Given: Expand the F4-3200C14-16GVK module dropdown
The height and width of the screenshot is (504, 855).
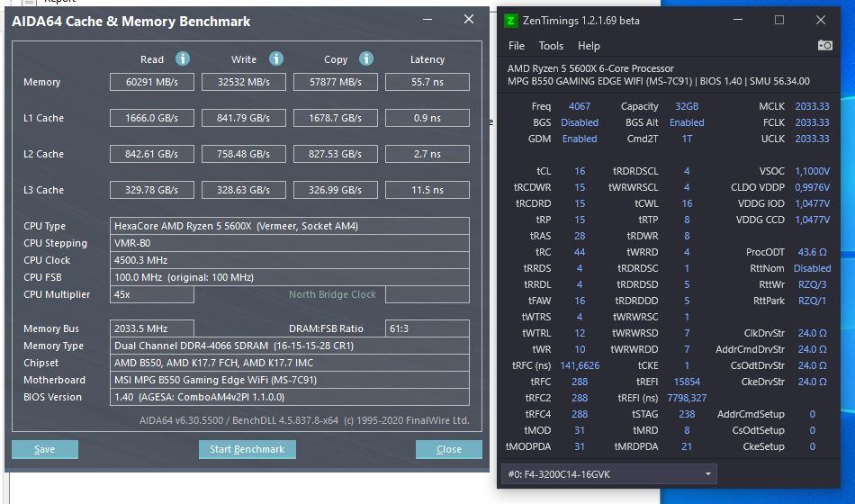Looking at the screenshot, I should pyautogui.click(x=608, y=474).
